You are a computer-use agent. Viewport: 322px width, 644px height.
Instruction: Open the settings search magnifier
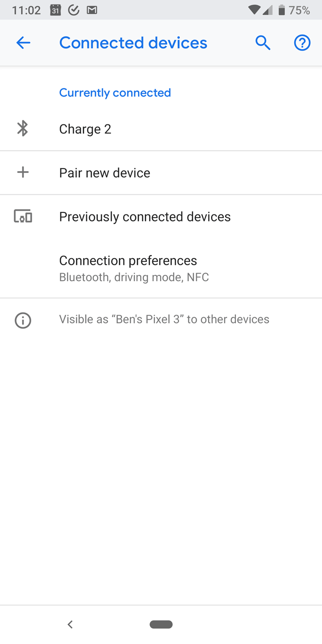coord(262,43)
